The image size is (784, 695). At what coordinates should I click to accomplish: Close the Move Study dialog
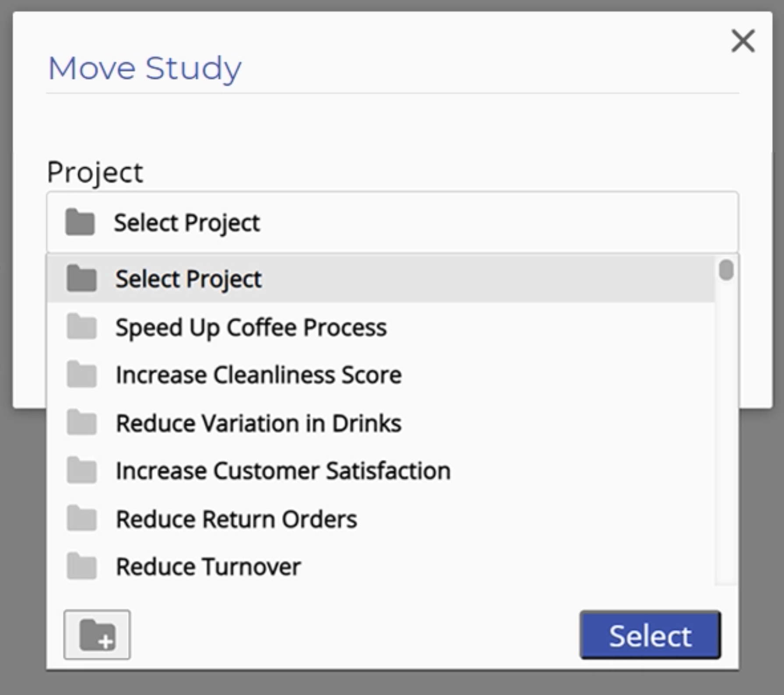click(743, 41)
